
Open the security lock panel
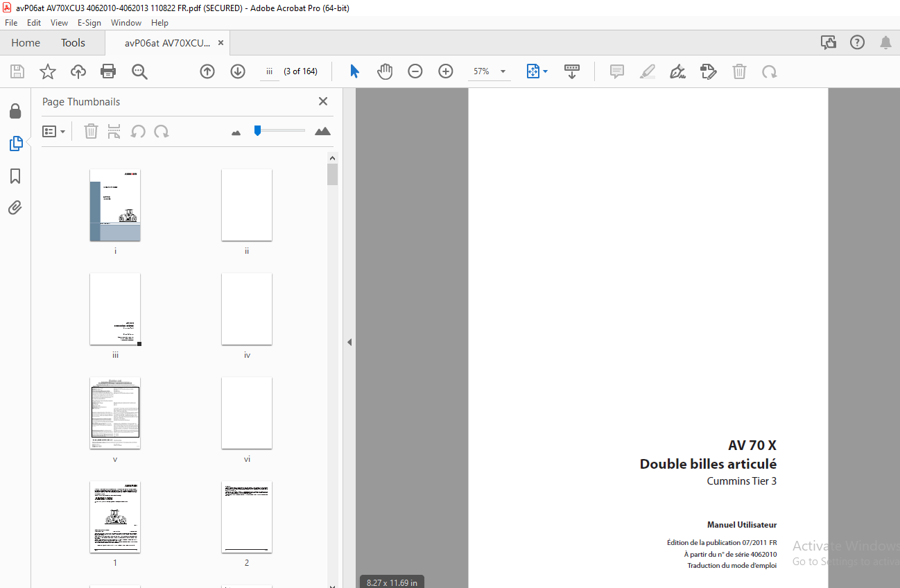(x=15, y=111)
